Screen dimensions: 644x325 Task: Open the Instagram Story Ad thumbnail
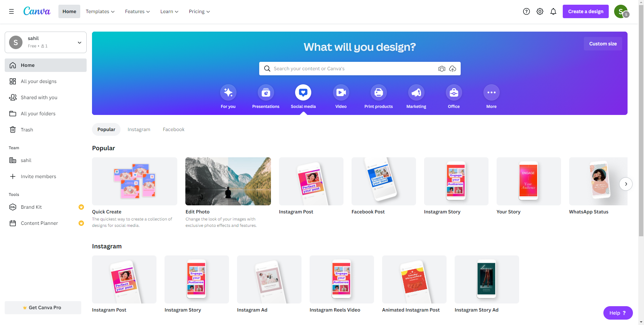pos(487,279)
